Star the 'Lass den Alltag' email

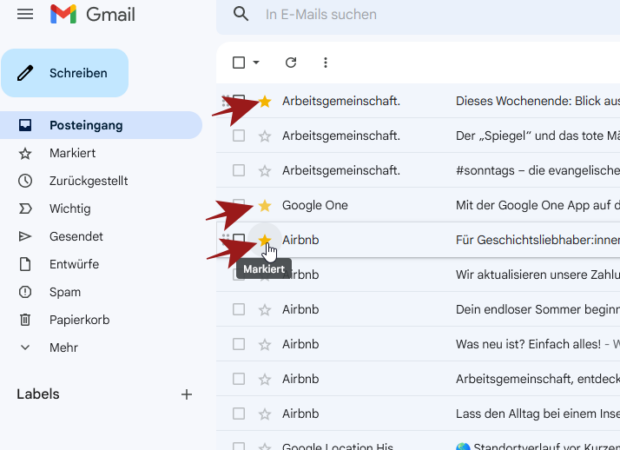click(x=265, y=414)
